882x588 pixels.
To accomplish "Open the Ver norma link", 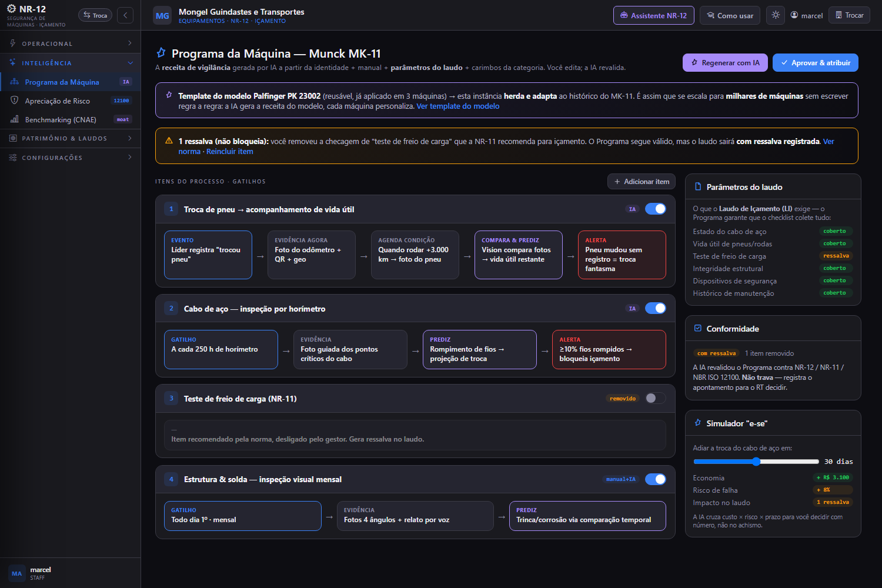I will pos(828,141).
